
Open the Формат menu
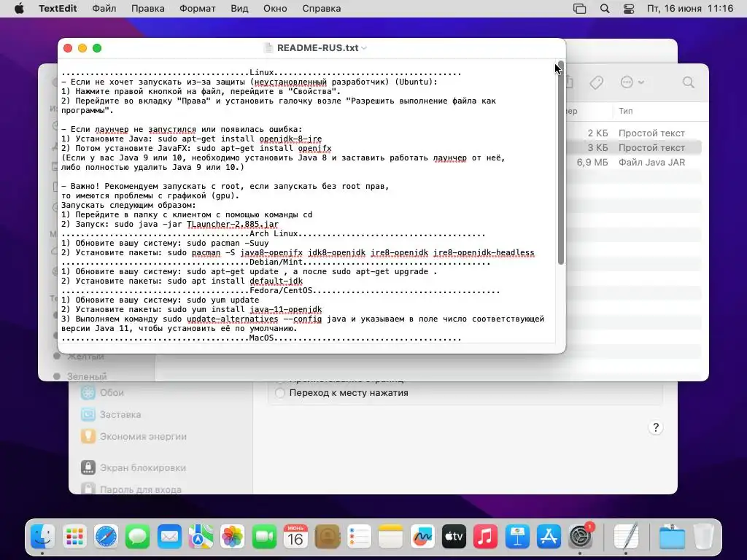(x=197, y=9)
